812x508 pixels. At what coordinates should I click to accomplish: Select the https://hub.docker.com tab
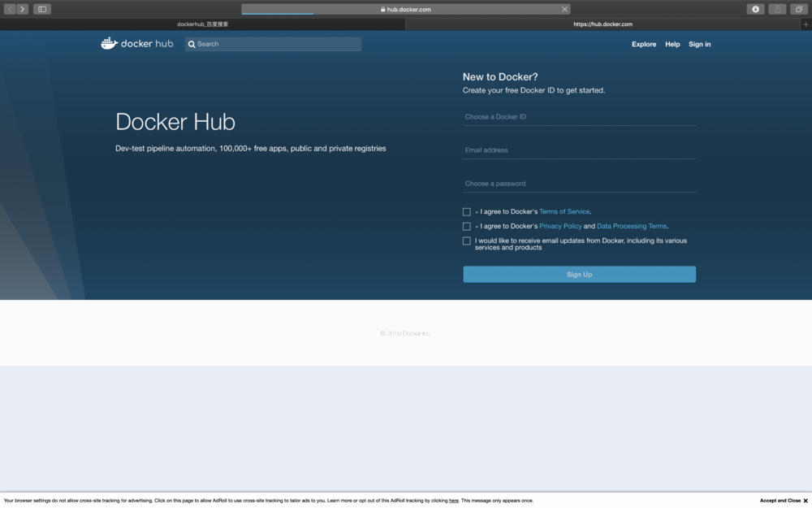pos(603,24)
